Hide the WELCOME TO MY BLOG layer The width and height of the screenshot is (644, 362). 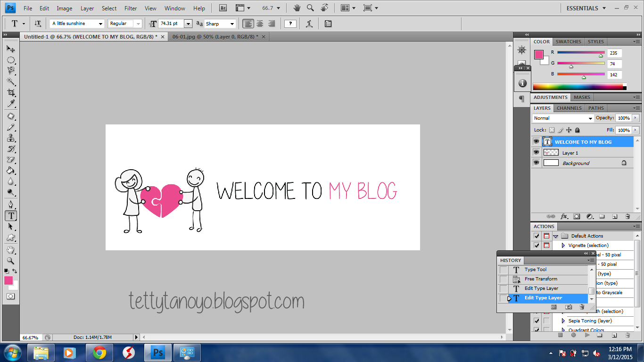(x=536, y=141)
